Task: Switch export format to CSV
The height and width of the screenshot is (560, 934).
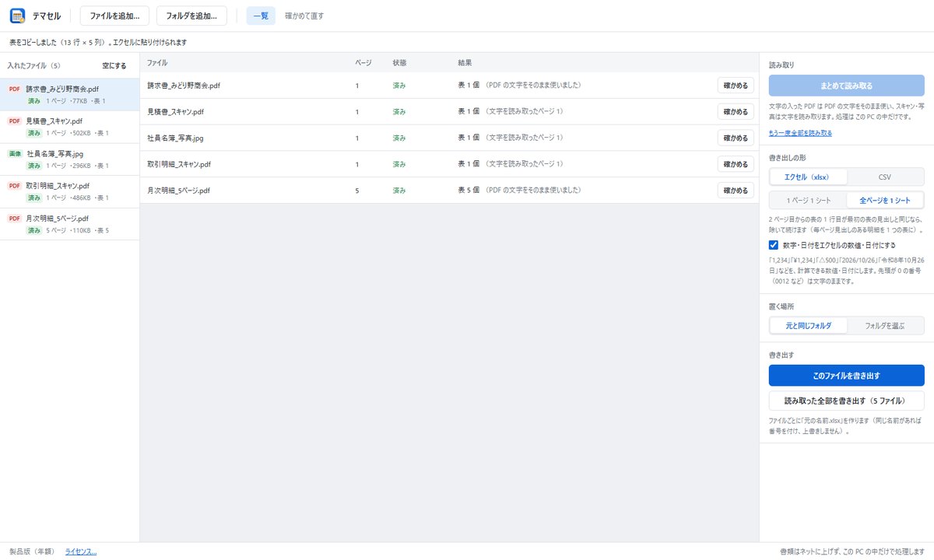Action: coord(884,177)
